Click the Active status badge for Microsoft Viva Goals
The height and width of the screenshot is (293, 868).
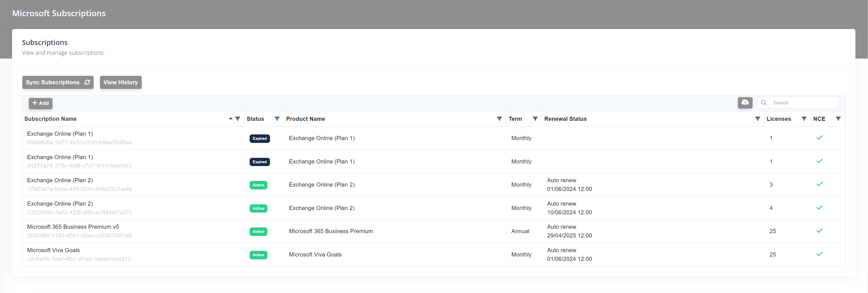258,255
